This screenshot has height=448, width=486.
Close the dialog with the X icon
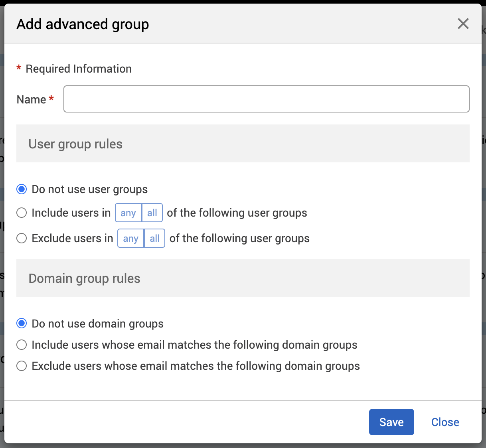[x=463, y=24]
